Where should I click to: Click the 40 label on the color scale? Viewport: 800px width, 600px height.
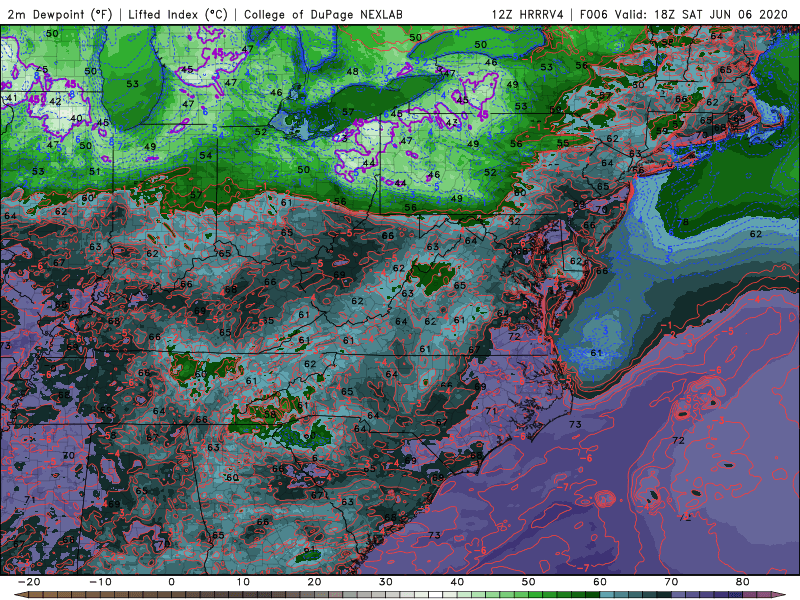coord(457,582)
